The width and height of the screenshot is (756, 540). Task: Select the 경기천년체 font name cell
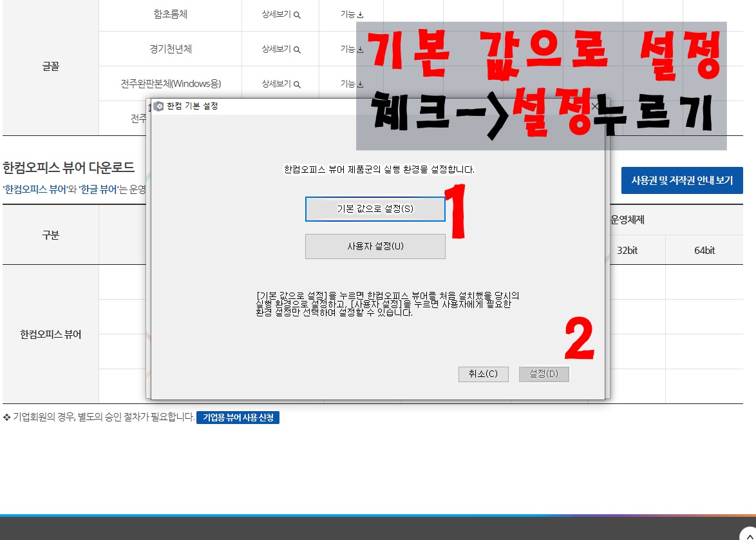(170, 49)
